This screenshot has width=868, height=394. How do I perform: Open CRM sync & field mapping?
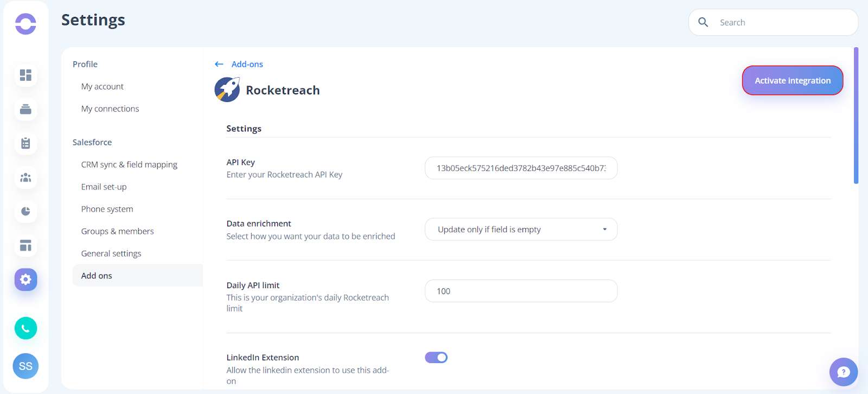tap(129, 164)
